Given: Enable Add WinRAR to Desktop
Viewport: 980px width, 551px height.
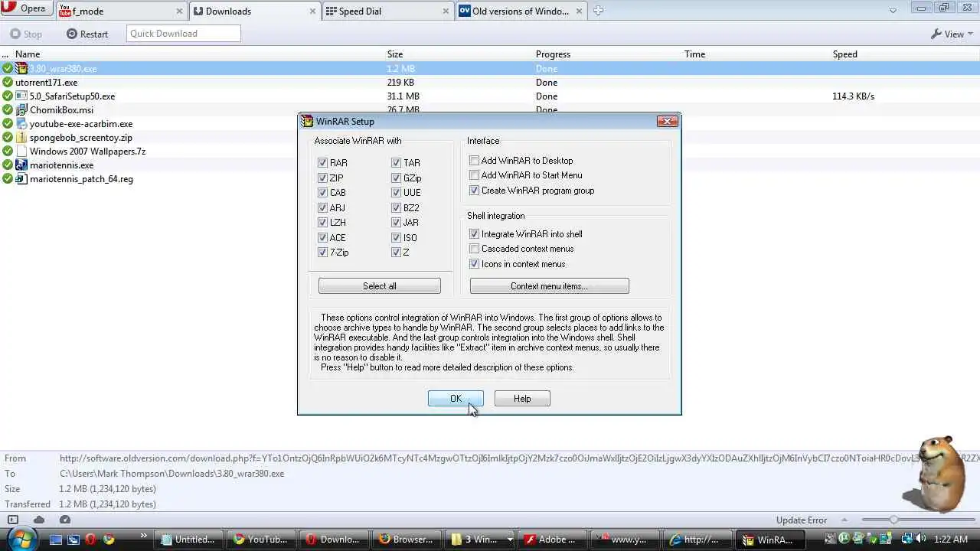Looking at the screenshot, I should point(474,161).
